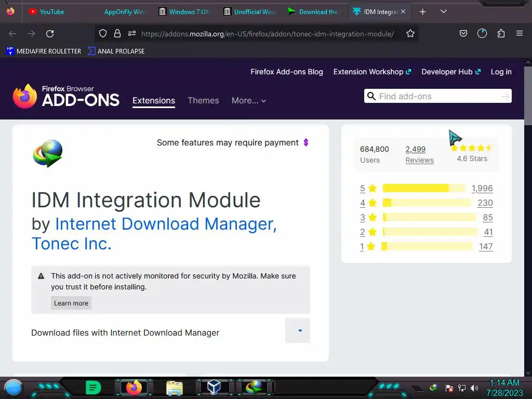Viewport: 532px width, 399px height.
Task: Open the Extension Workshop link
Action: (x=372, y=72)
